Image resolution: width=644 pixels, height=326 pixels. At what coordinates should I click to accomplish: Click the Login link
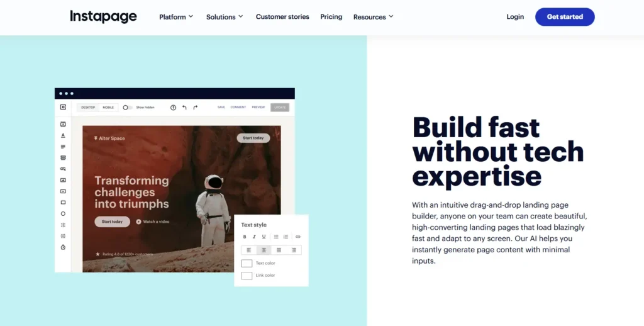(514, 17)
